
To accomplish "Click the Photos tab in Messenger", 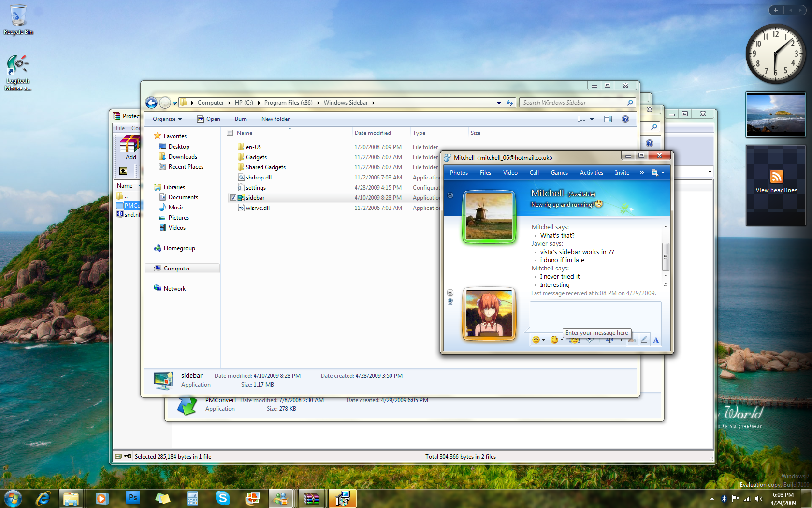I will 459,173.
